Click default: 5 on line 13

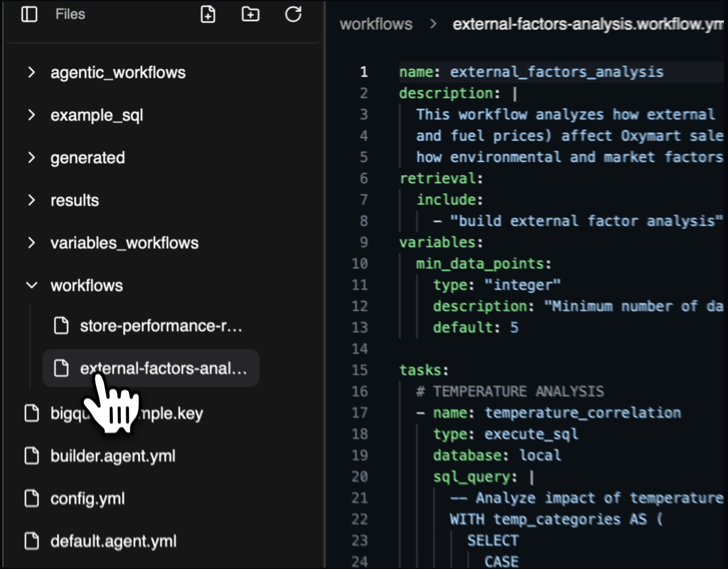coord(476,327)
